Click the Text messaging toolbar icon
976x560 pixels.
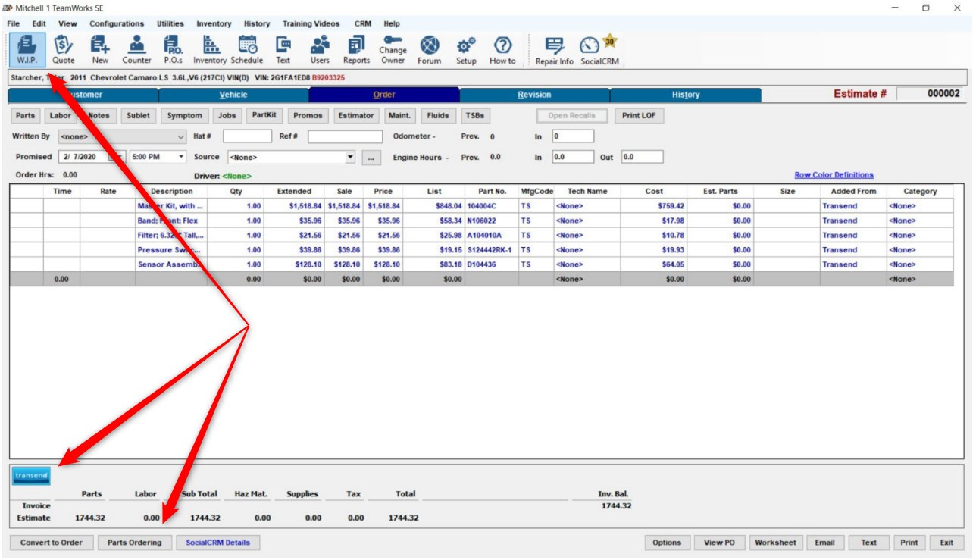(x=283, y=49)
